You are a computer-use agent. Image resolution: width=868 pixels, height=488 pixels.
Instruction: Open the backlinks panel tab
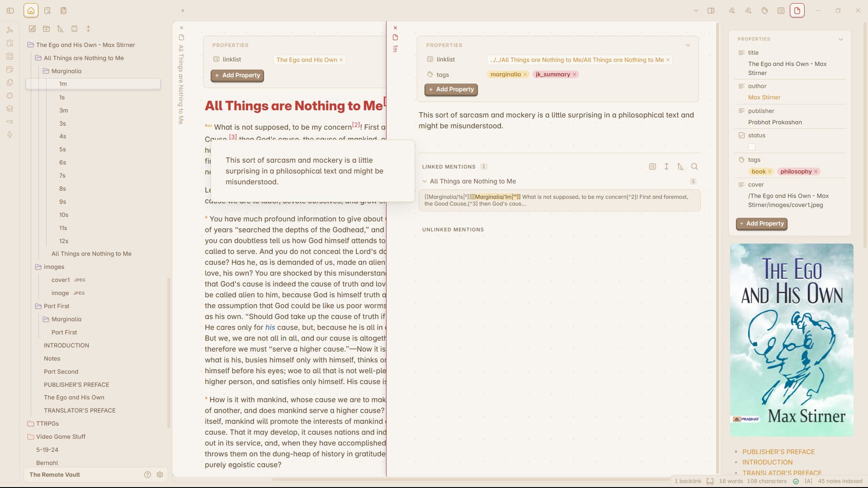732,10
